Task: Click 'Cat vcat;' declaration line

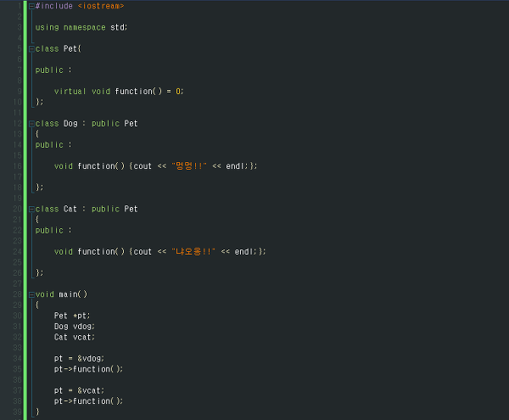Action: click(x=75, y=337)
